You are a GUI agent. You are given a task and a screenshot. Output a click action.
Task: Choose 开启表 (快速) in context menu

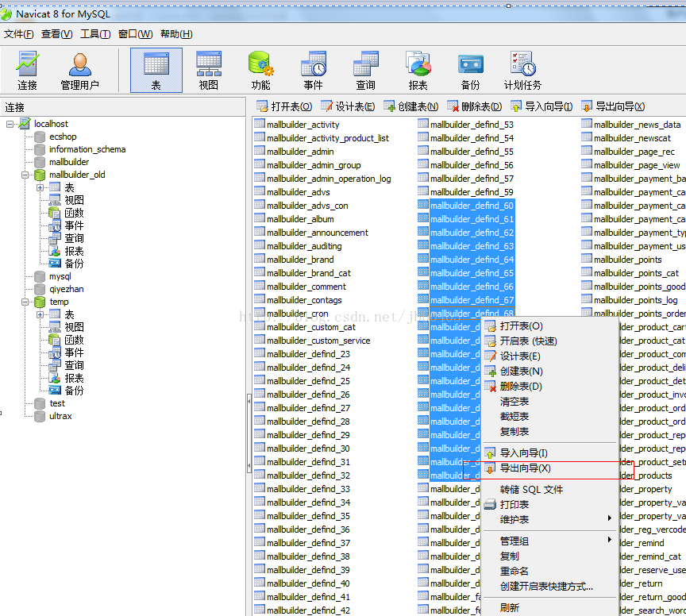click(549, 341)
